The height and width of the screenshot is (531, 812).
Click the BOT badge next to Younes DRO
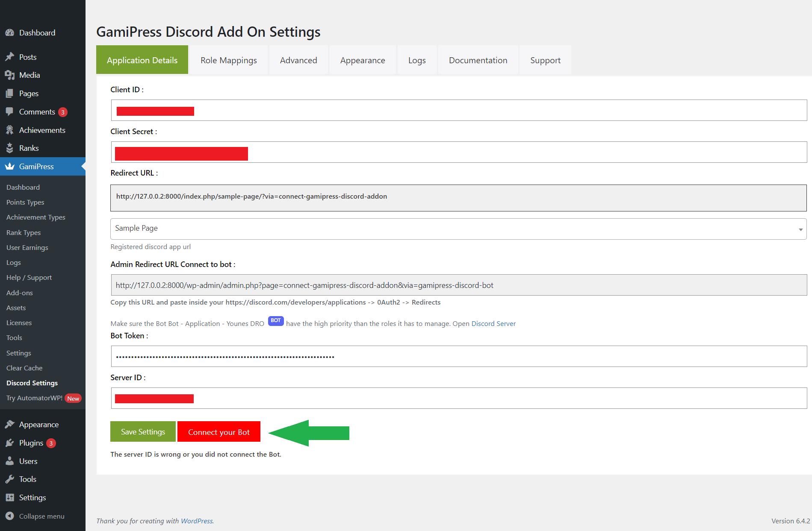[276, 321]
